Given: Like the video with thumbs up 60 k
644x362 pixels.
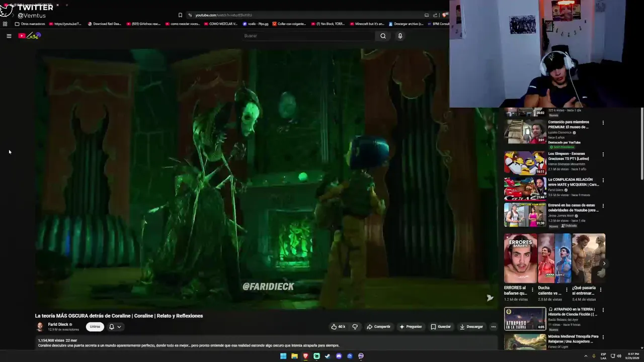Looking at the screenshot, I should click(338, 327).
